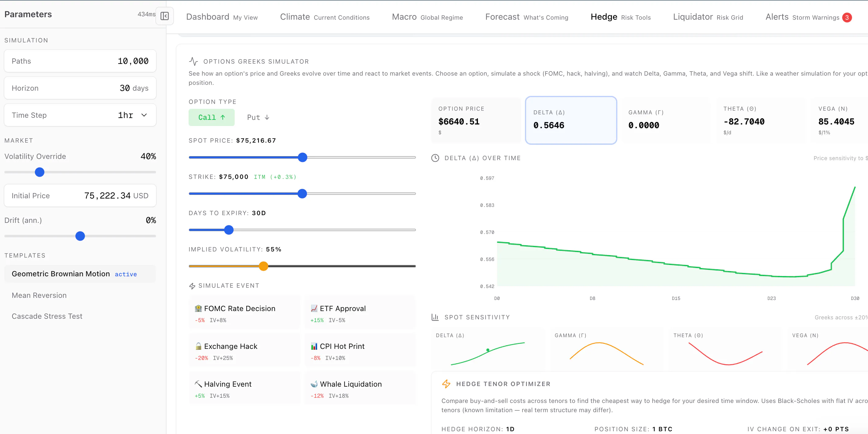Click the whale icon on Whale Liquidation
The width and height of the screenshot is (868, 434).
[x=314, y=384]
